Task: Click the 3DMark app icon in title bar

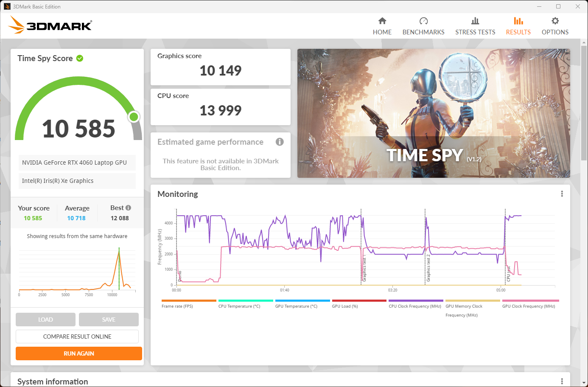Action: tap(7, 6)
